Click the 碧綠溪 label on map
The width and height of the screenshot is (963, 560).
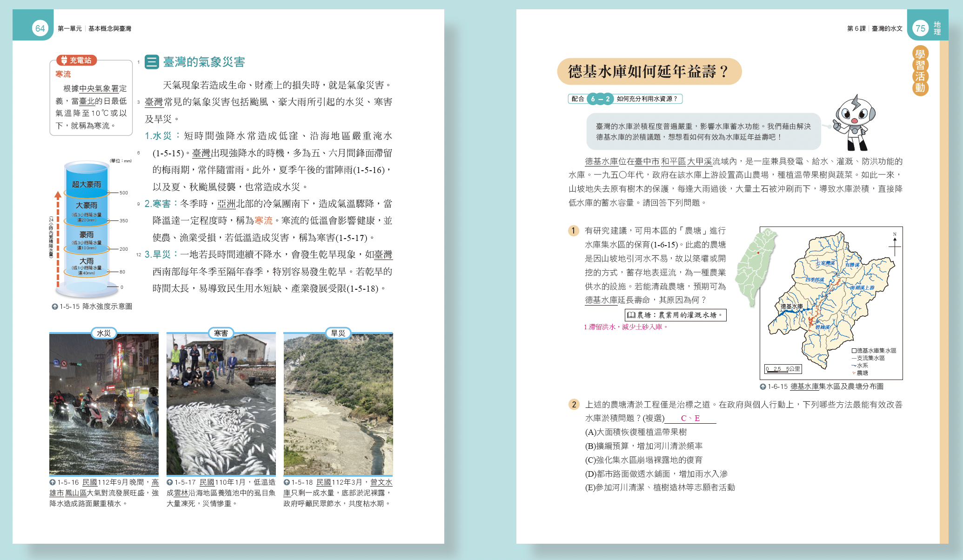coord(823,327)
